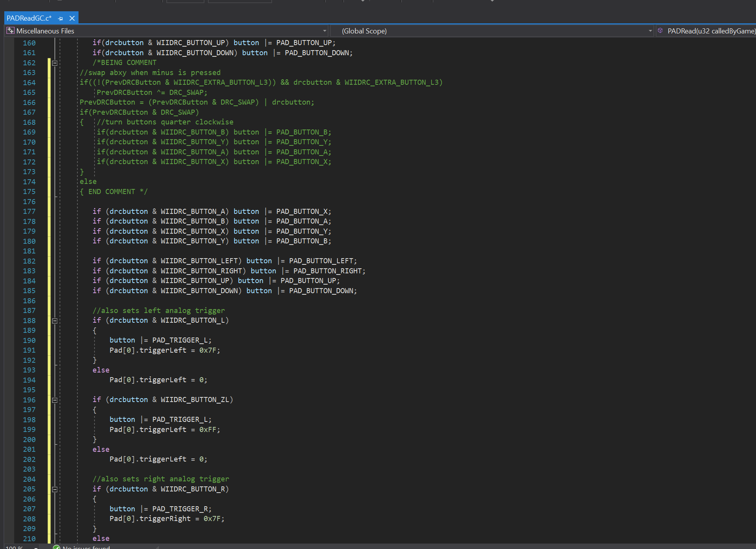The image size is (756, 549).
Task: Click line number 204 in the margin
Action: [x=29, y=479]
